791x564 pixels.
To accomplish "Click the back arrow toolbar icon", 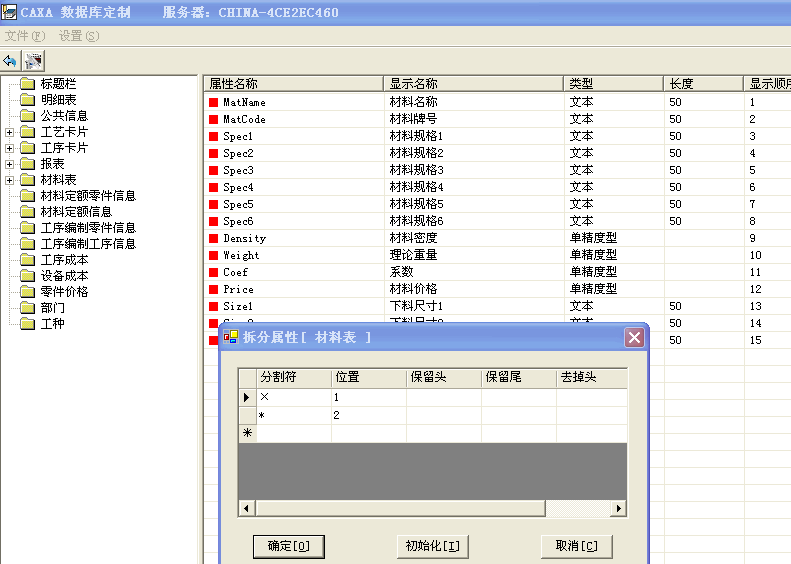I will [11, 60].
